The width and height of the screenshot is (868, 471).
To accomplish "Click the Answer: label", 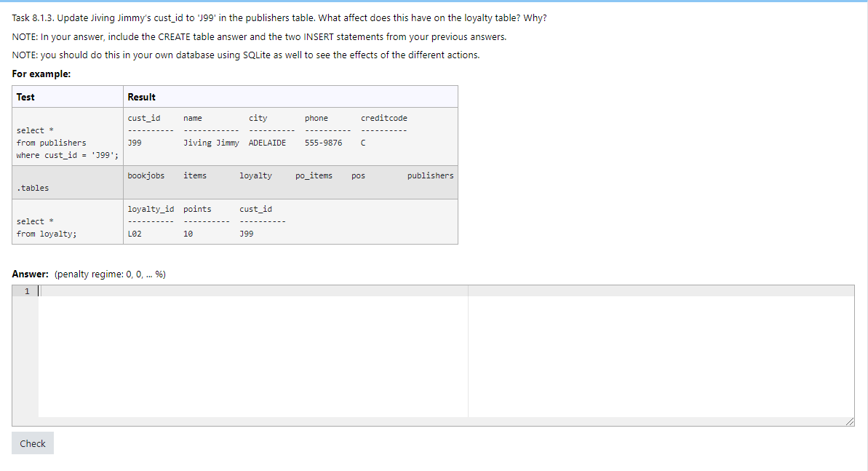I will [x=28, y=274].
